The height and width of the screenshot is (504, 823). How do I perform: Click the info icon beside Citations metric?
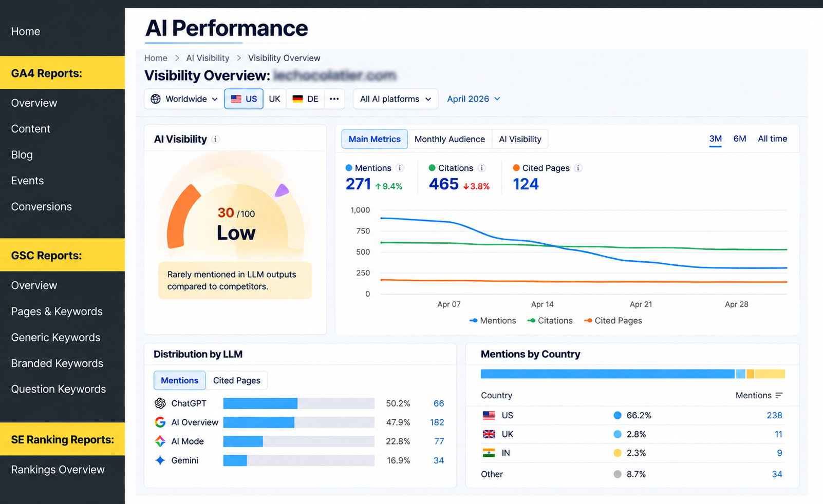coord(481,168)
